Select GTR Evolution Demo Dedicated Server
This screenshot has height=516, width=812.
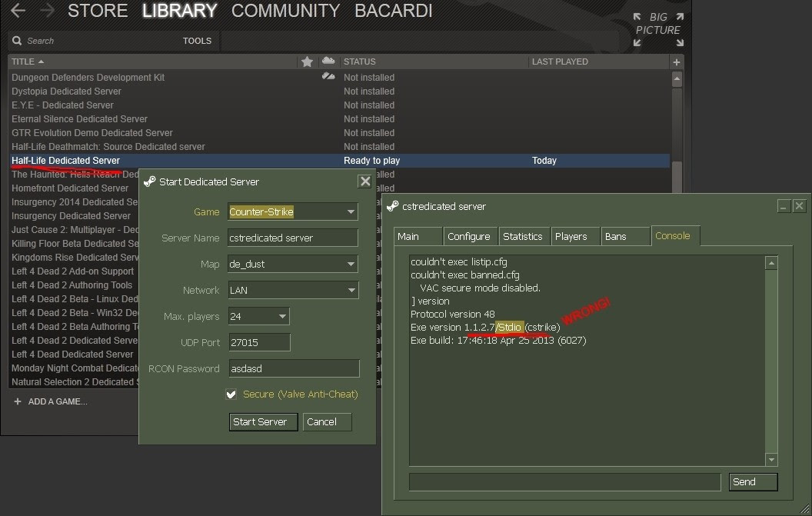click(x=92, y=132)
